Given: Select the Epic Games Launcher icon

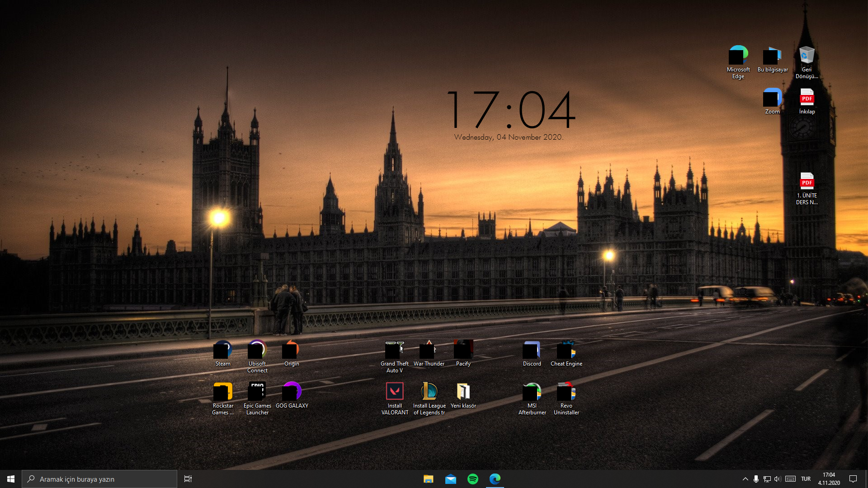Looking at the screenshot, I should pos(257,391).
